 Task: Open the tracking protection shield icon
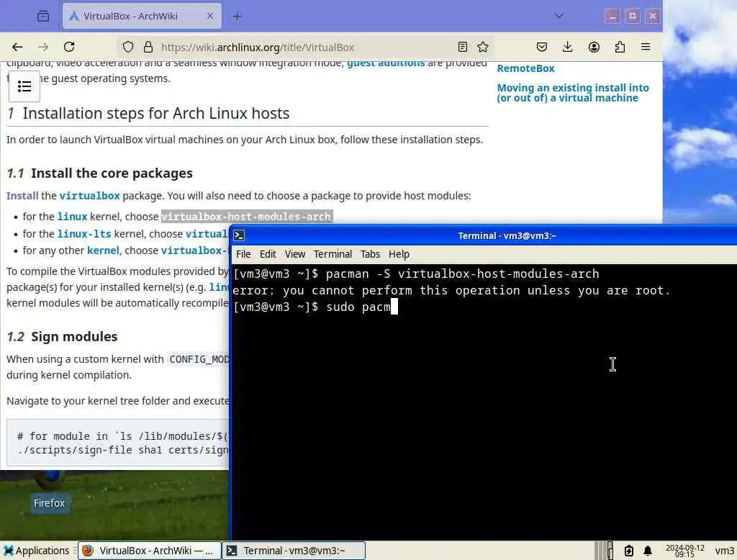(x=128, y=47)
